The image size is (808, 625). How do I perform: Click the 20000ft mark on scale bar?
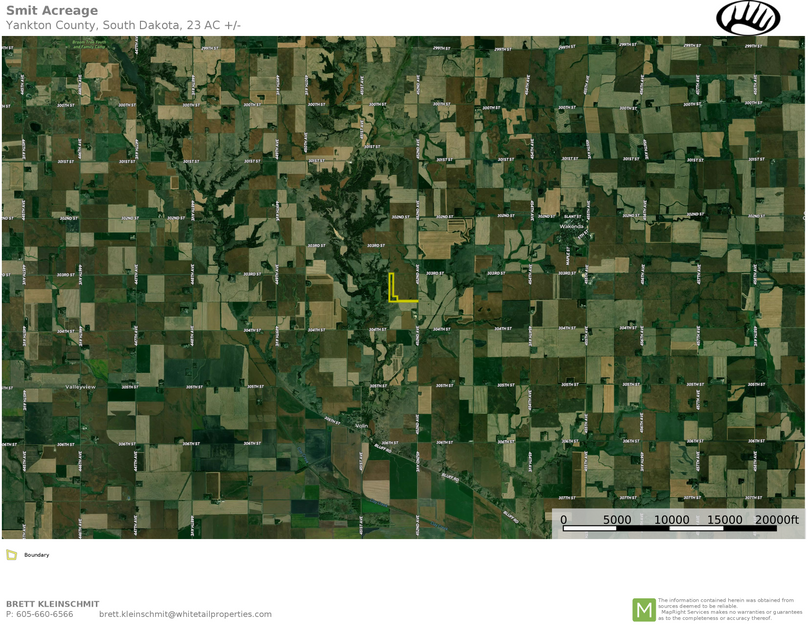(x=777, y=520)
